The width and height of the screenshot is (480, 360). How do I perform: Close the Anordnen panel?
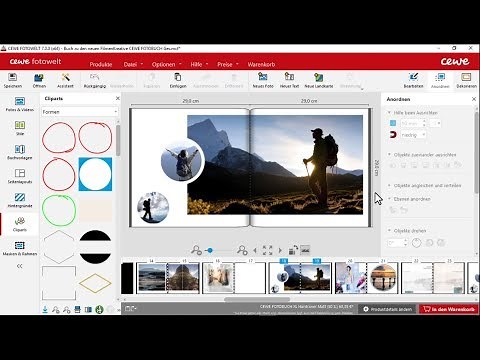474,99
